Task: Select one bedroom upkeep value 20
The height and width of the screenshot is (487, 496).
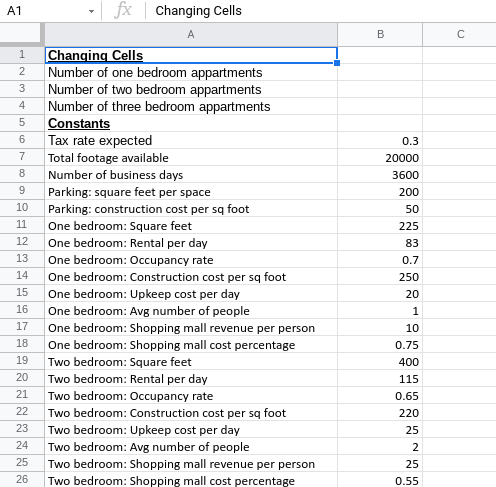Action: [x=380, y=293]
